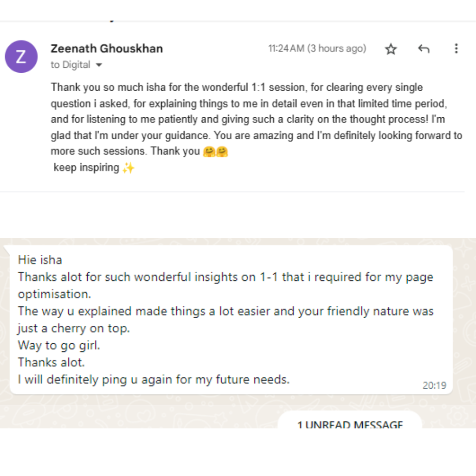Viewport: 476px width, 476px height.
Task: Click the hugging face emojis in email
Action: click(216, 152)
